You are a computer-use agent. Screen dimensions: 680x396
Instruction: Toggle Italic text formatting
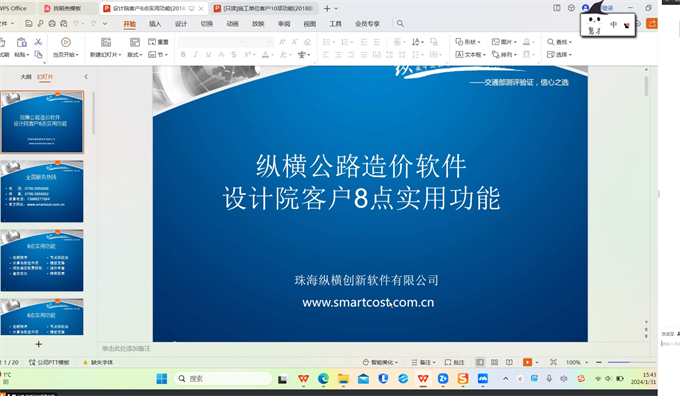(x=196, y=55)
